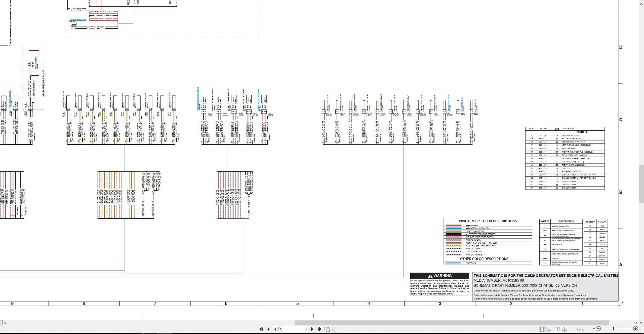This screenshot has height=334, width=644.
Task: Open the THERMOCOUPLE CYL #1 link
Action: [448, 103]
